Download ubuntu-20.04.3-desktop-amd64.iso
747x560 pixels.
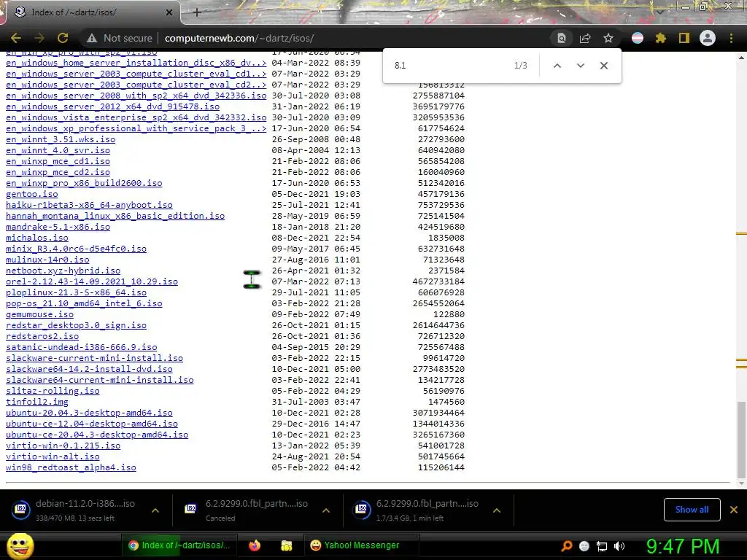(89, 413)
